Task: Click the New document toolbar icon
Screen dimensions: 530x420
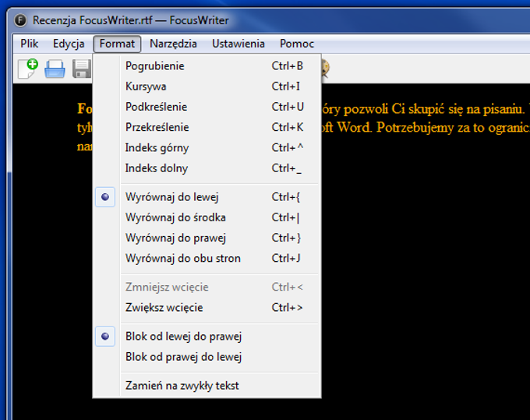Action: 28,69
